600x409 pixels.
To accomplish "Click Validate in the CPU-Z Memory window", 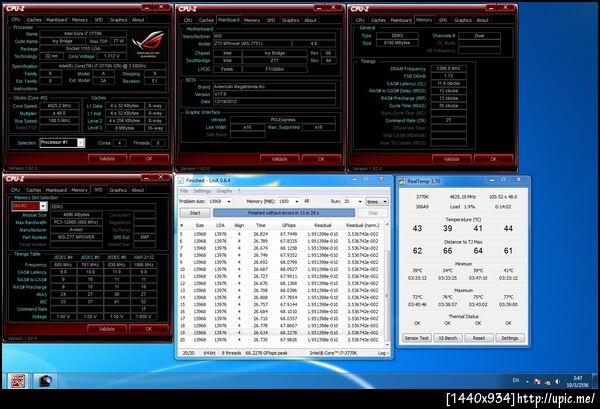I will [x=452, y=159].
